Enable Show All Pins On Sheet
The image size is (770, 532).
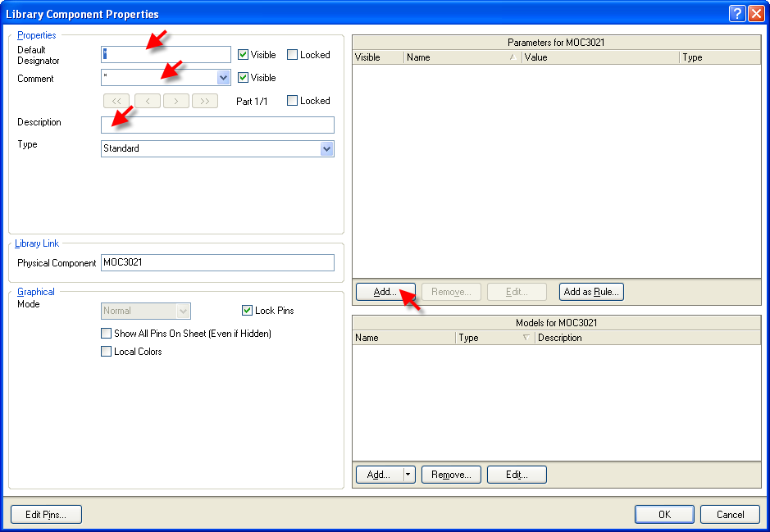point(106,334)
